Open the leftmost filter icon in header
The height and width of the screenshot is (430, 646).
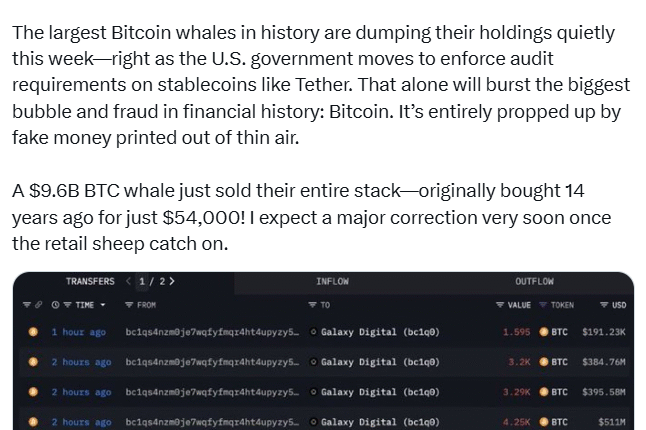(x=27, y=305)
